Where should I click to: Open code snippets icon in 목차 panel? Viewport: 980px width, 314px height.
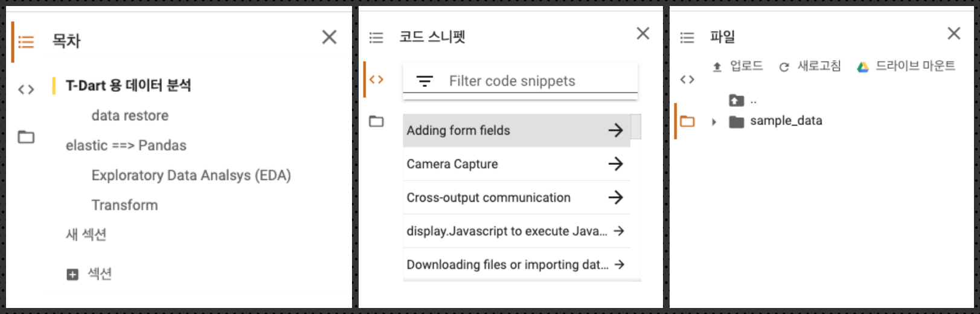(26, 90)
